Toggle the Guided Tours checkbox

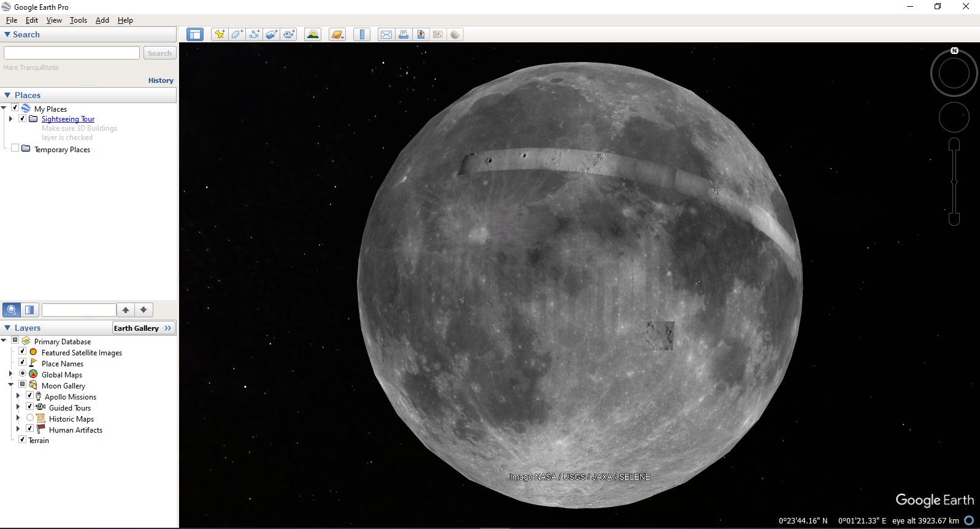click(x=30, y=407)
